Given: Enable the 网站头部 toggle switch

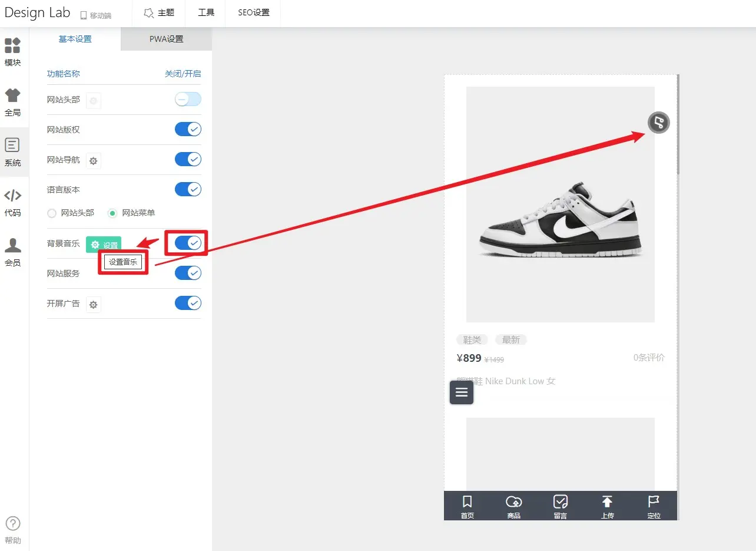Looking at the screenshot, I should click(x=188, y=100).
